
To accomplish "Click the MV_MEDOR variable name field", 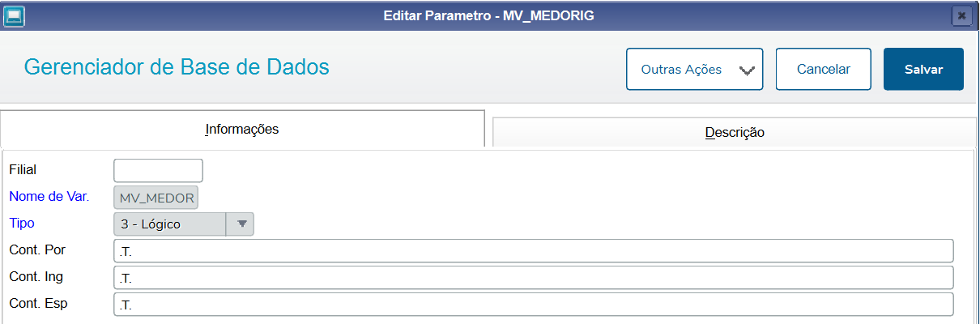I will (x=156, y=198).
